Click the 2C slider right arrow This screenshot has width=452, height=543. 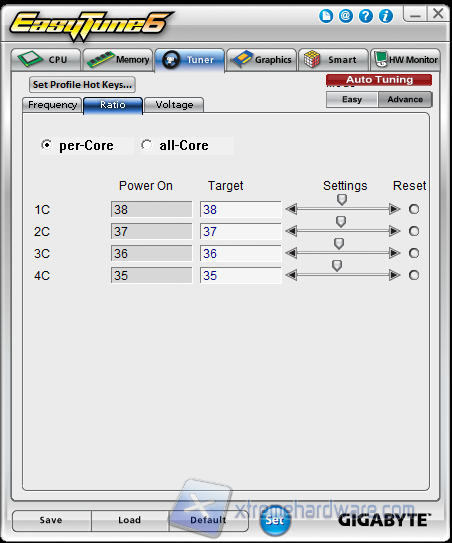(x=395, y=231)
